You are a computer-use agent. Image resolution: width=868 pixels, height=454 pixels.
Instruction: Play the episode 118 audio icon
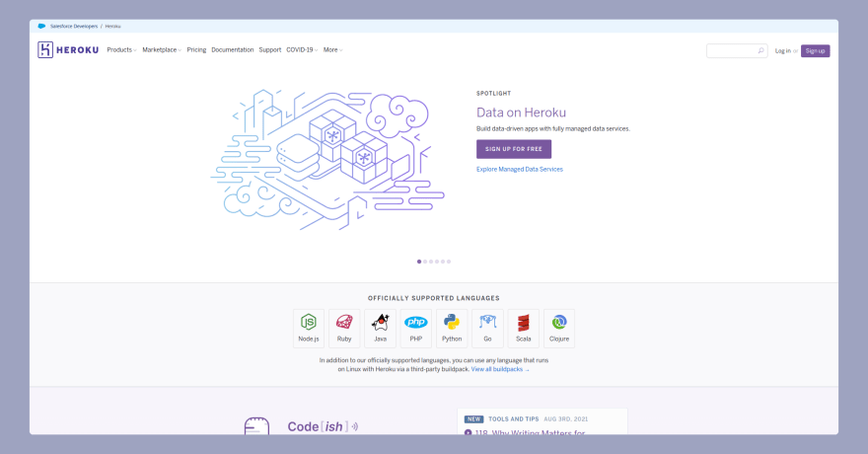(469, 432)
